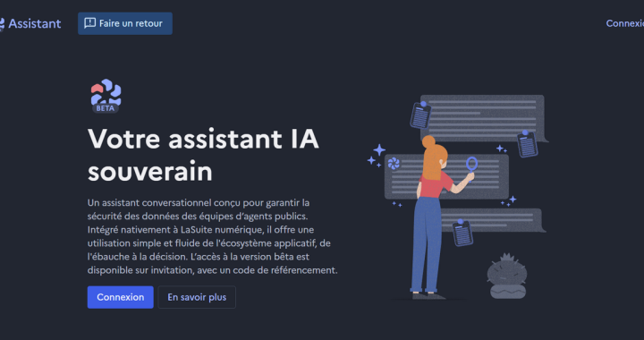Click the woman with magnifier illustration
This screenshot has width=644, height=340.
click(x=457, y=197)
